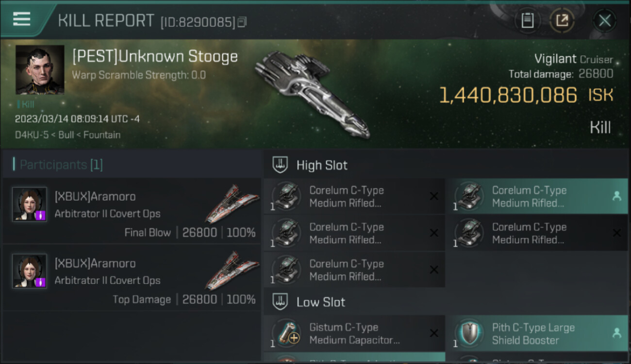Image resolution: width=631 pixels, height=364 pixels.
Task: Share the kill report externally
Action: [x=562, y=20]
